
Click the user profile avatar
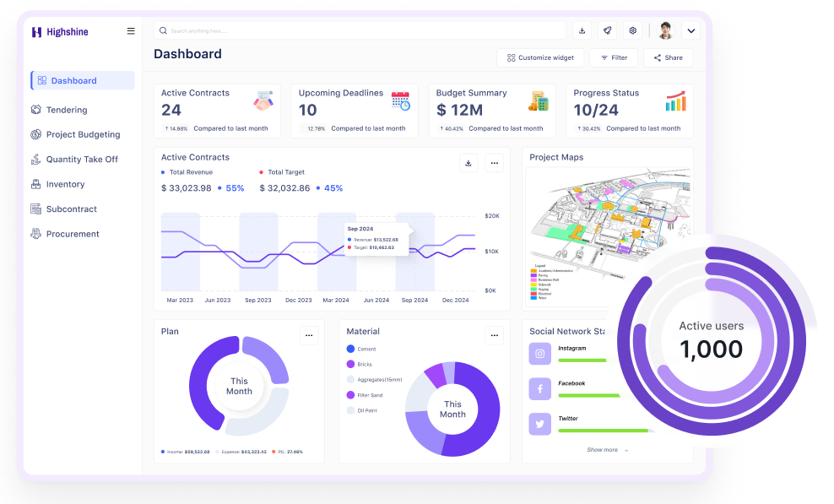665,31
